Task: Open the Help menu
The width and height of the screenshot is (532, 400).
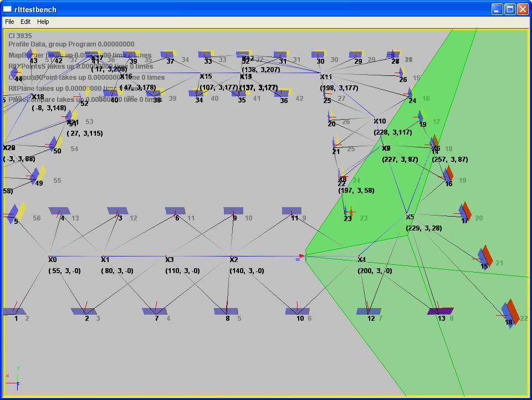Action: tap(43, 22)
